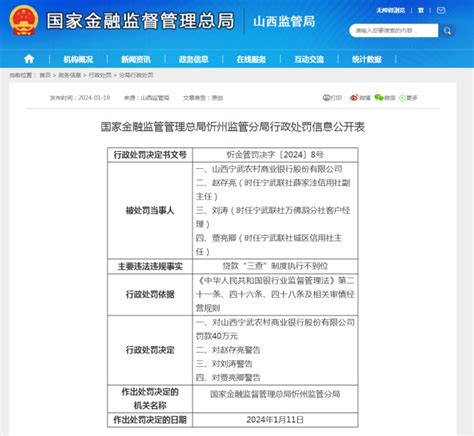Click the 首页 breadcrumb link
The width and height of the screenshot is (474, 436).
pos(45,75)
